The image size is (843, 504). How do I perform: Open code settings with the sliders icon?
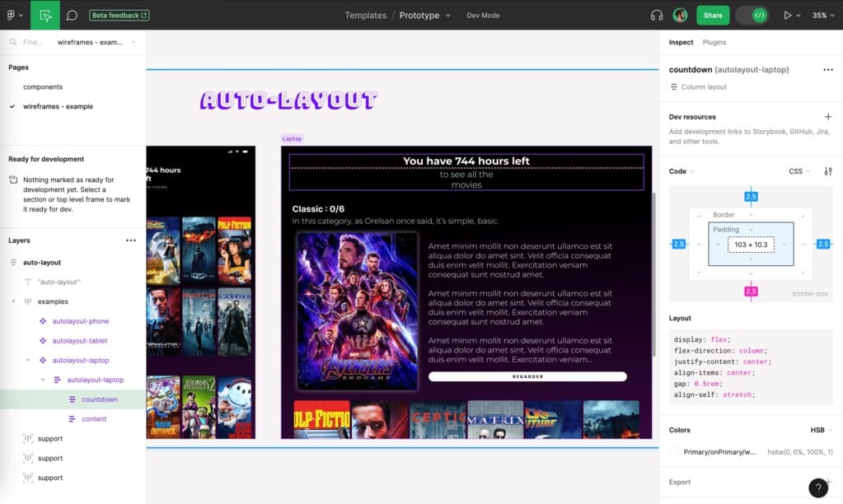[x=828, y=170]
